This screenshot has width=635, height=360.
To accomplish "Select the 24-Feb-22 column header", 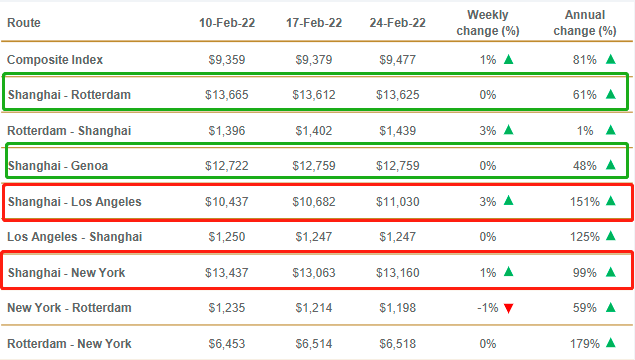I will [x=397, y=23].
